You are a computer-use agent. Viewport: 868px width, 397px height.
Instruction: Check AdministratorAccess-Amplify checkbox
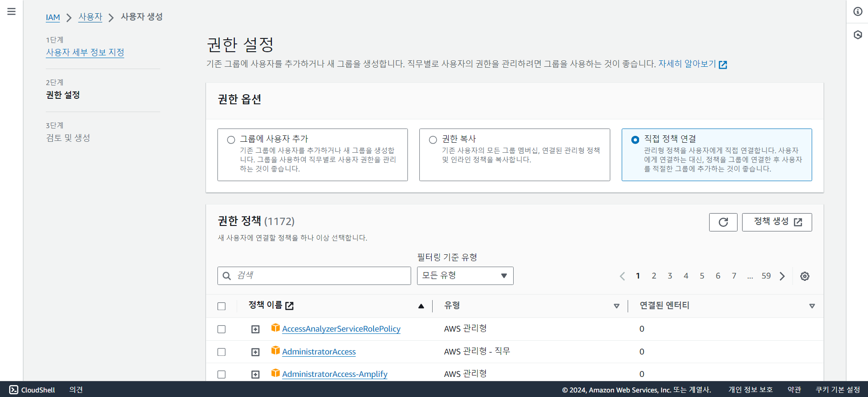click(222, 375)
